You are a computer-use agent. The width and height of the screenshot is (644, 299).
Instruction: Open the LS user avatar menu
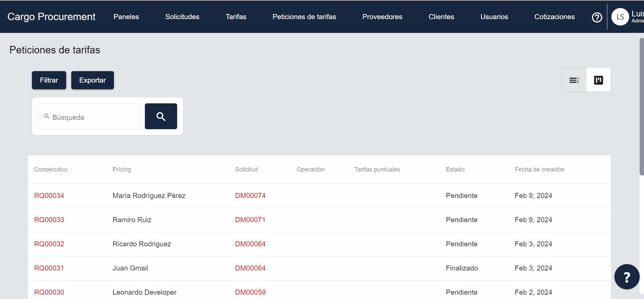620,17
